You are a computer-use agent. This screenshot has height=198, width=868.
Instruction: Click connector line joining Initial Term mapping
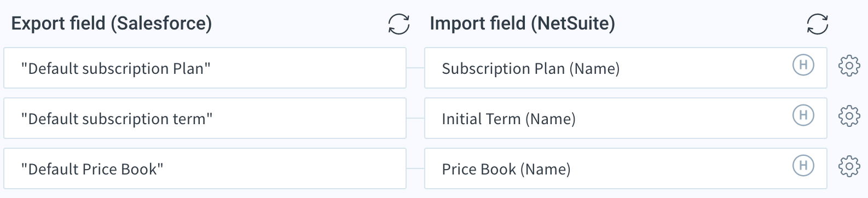tap(415, 118)
